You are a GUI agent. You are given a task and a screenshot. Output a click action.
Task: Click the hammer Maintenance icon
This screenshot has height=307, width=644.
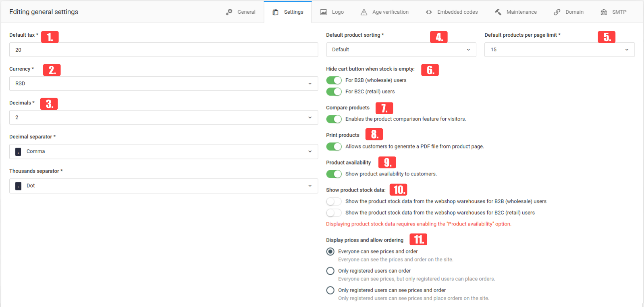tap(498, 12)
